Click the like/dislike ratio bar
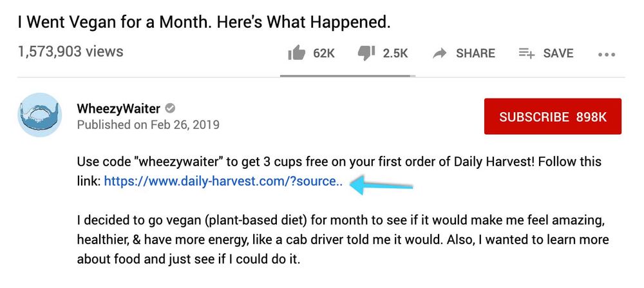The height and width of the screenshot is (288, 644). coord(348,76)
